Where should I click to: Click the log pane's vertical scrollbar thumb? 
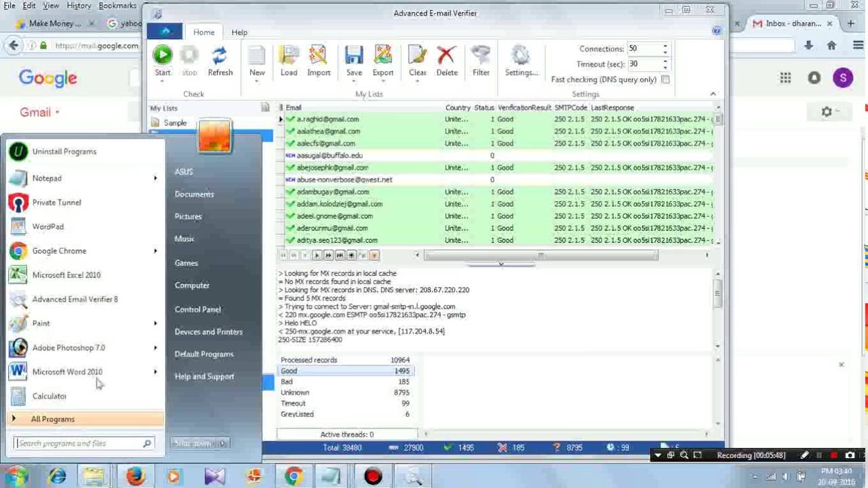click(x=717, y=292)
